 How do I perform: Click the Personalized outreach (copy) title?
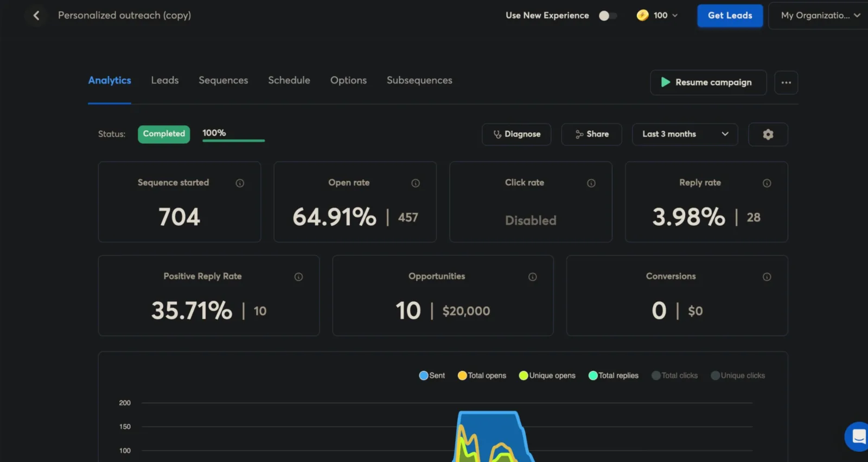coord(124,15)
